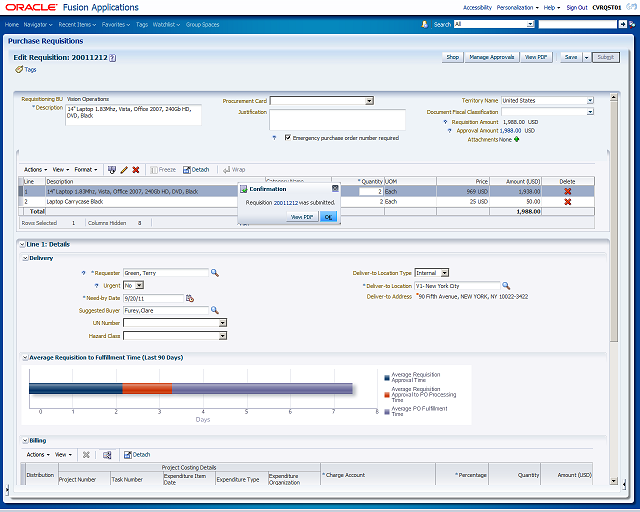Search Deliver-to Location with magnifier icon

coord(506,286)
